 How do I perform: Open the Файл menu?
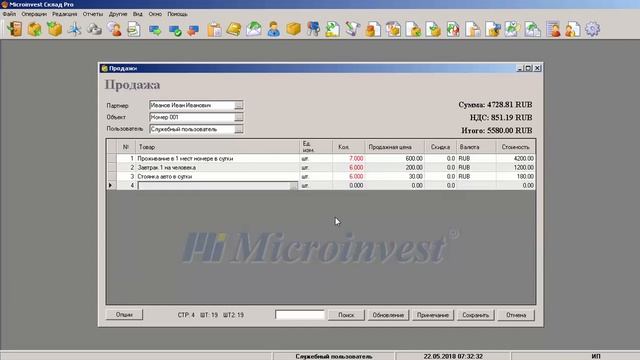[9, 14]
